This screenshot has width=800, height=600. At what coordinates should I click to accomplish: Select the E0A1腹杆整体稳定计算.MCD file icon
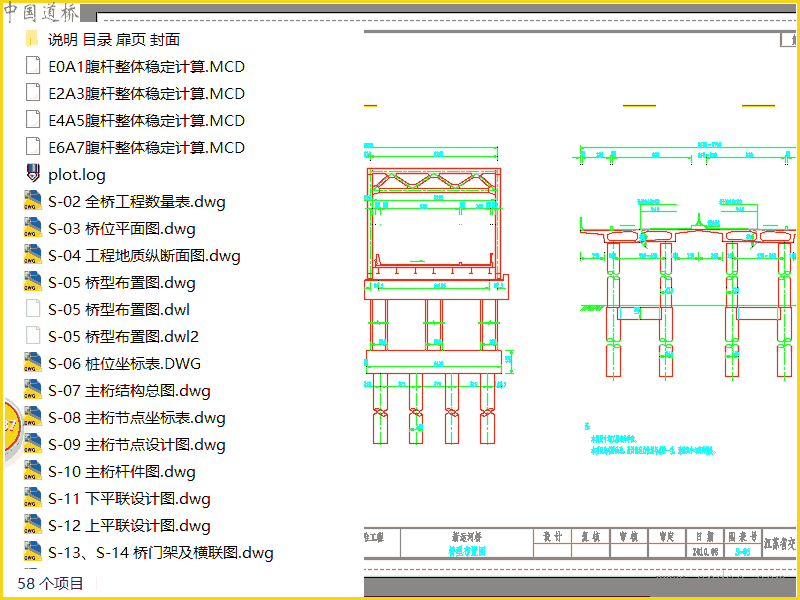point(33,66)
